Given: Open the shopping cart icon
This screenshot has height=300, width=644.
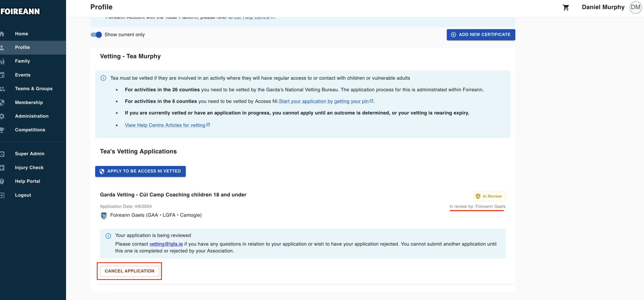Looking at the screenshot, I should tap(566, 7).
